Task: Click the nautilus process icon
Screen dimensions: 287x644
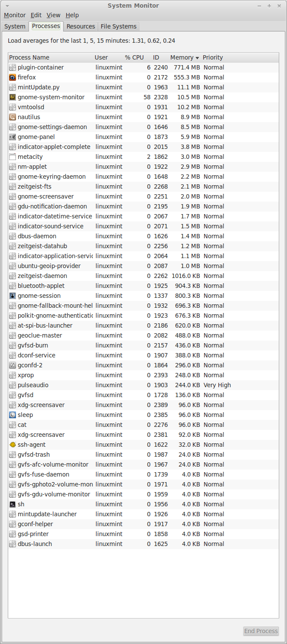Action: pyautogui.click(x=13, y=117)
